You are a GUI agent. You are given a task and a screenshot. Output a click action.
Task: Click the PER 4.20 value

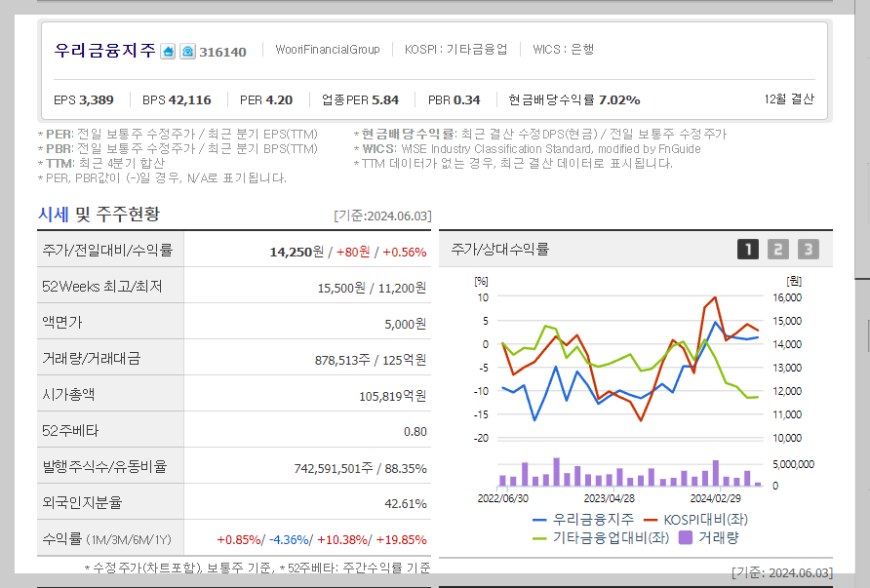pos(265,99)
